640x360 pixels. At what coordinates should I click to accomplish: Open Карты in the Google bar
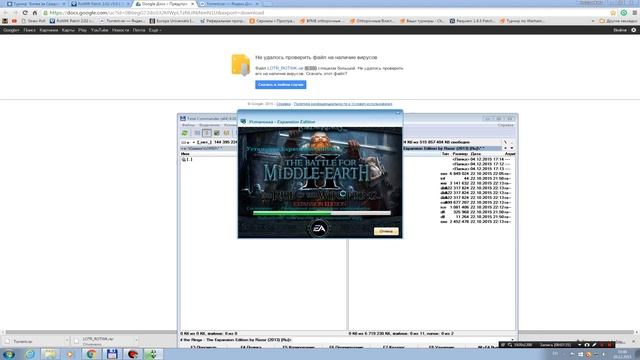coord(68,30)
